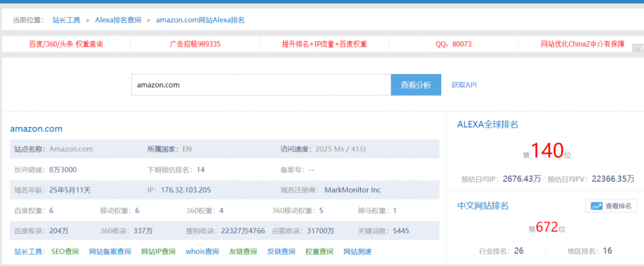The image size is (644, 266).
Task: Click the 中文网站排名 heading
Action: (x=483, y=205)
